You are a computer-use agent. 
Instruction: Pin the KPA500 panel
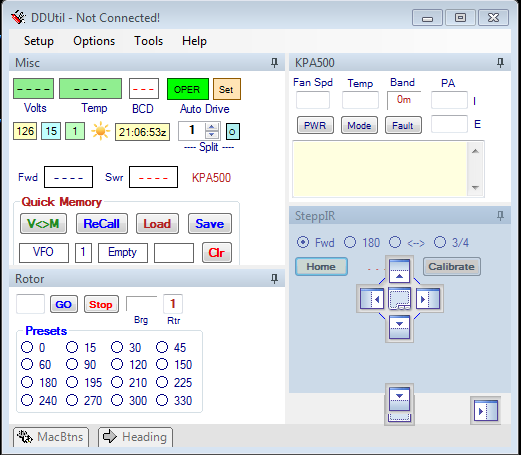(500, 63)
